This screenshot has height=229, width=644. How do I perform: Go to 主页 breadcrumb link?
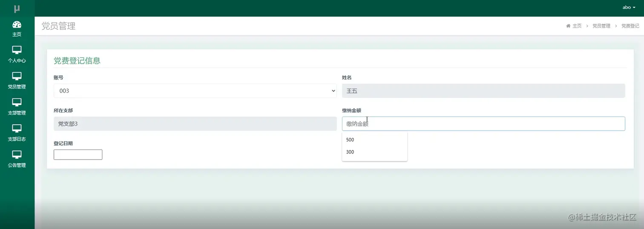(577, 26)
